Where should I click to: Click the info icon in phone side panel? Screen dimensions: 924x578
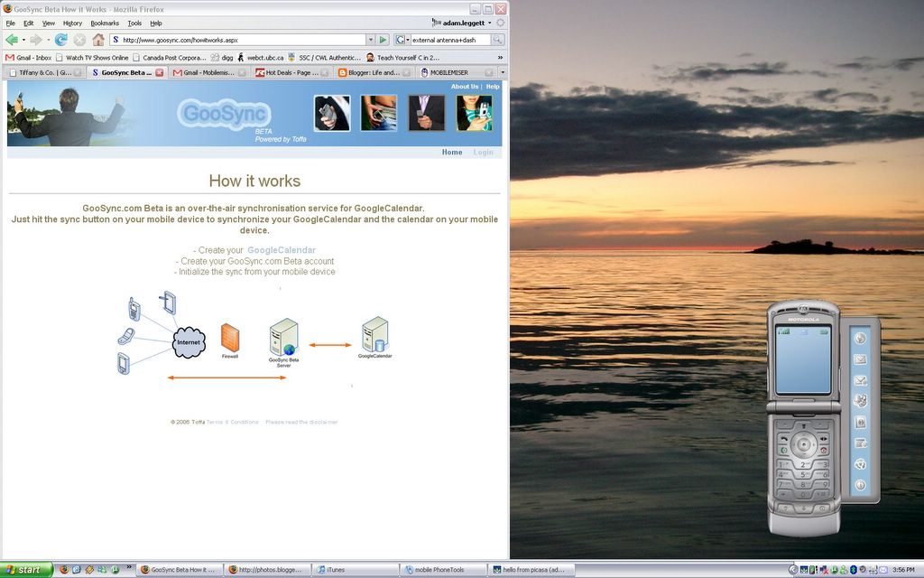click(x=860, y=485)
